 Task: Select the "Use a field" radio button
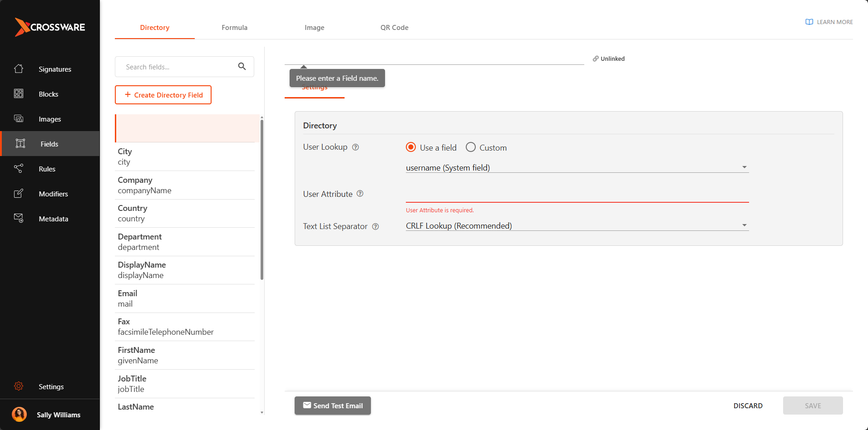(411, 147)
